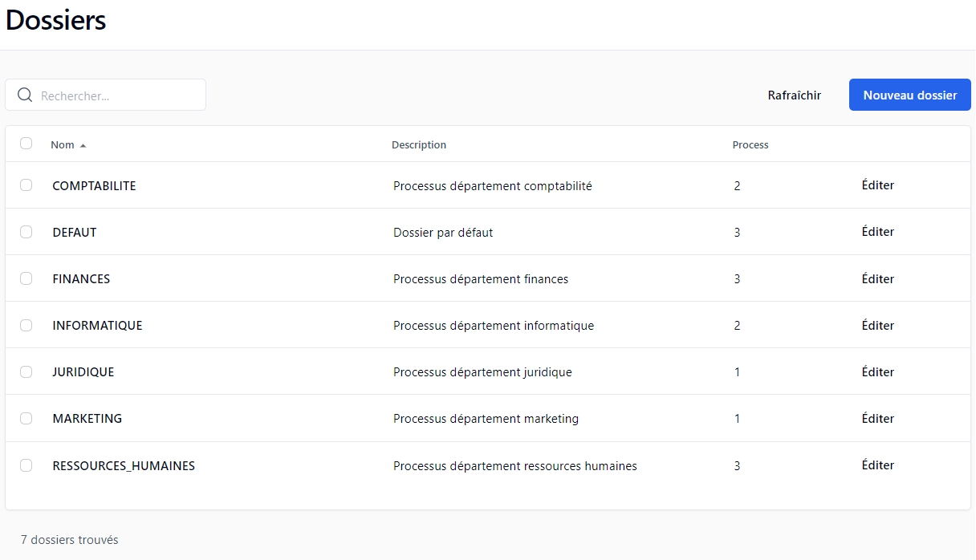
Task: Click the Process column header
Action: pyautogui.click(x=750, y=145)
